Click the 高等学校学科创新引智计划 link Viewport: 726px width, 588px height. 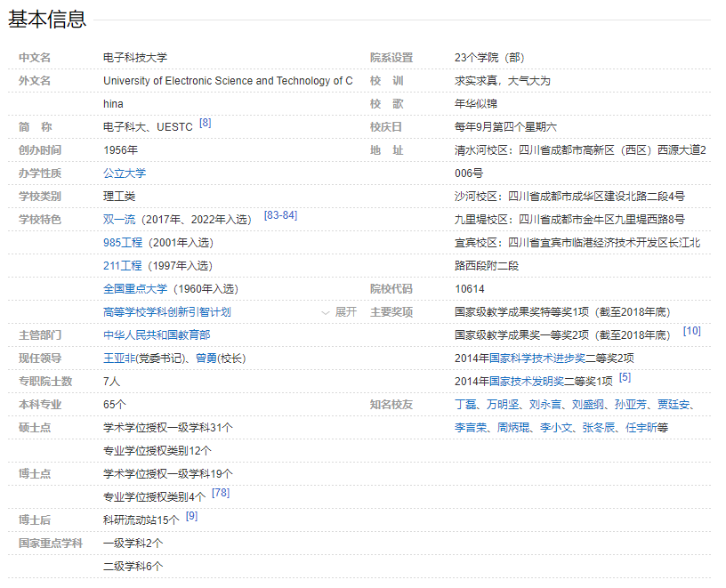click(x=167, y=312)
